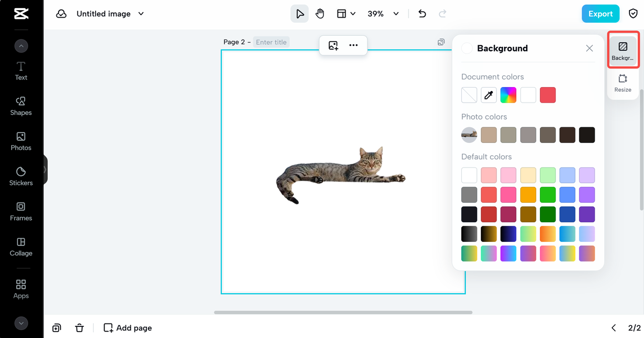
Task: Open the Frames panel
Action: tap(21, 212)
